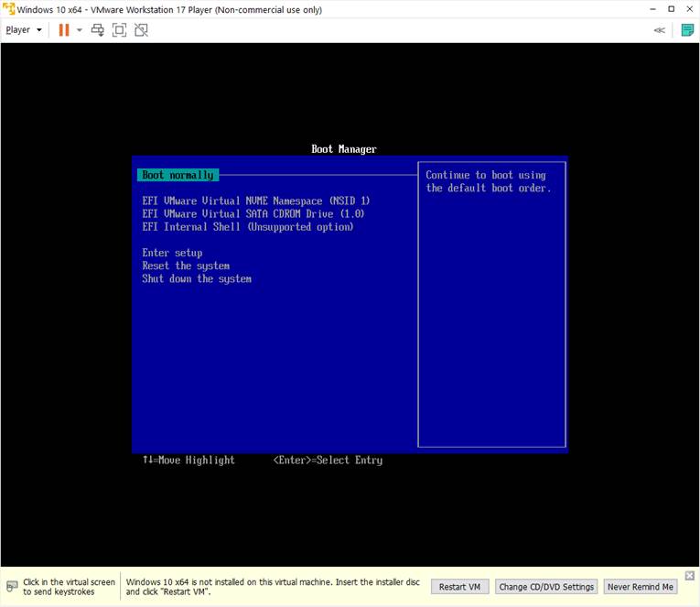The width and height of the screenshot is (700, 607).
Task: Choose EFI VMware Virtual NVME Namespace entry
Action: [x=255, y=201]
